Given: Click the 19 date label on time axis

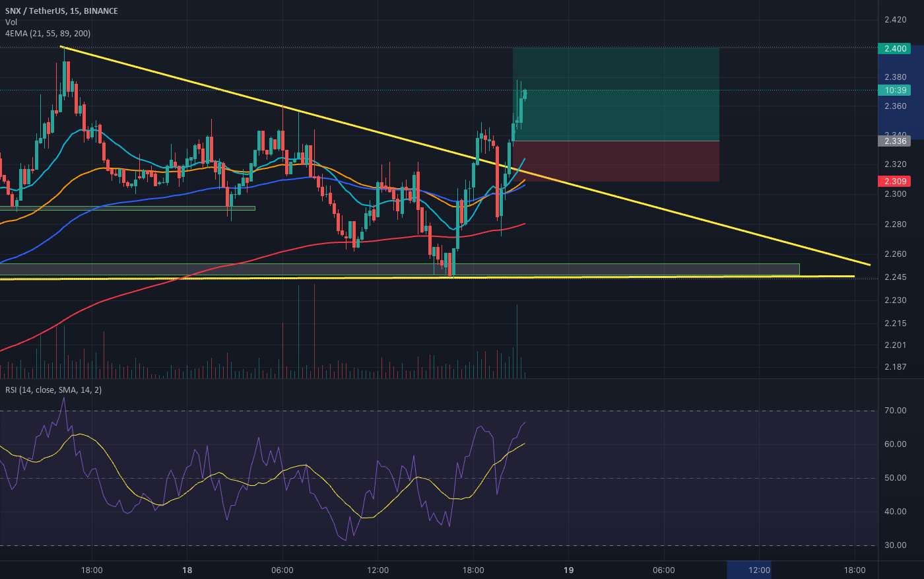Looking at the screenshot, I should click(x=568, y=570).
